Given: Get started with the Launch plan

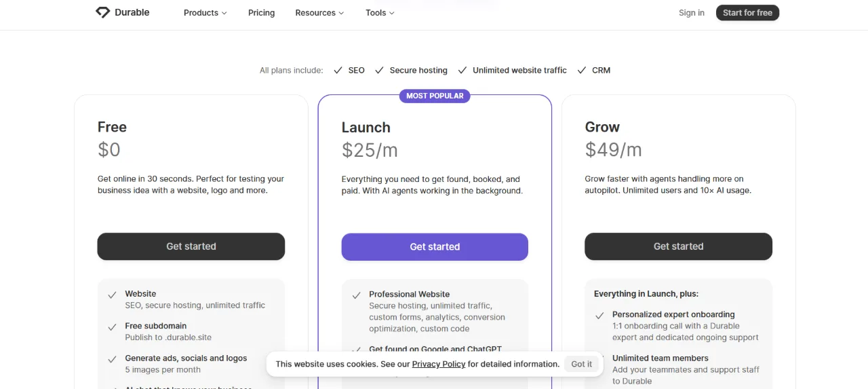Looking at the screenshot, I should (x=435, y=247).
